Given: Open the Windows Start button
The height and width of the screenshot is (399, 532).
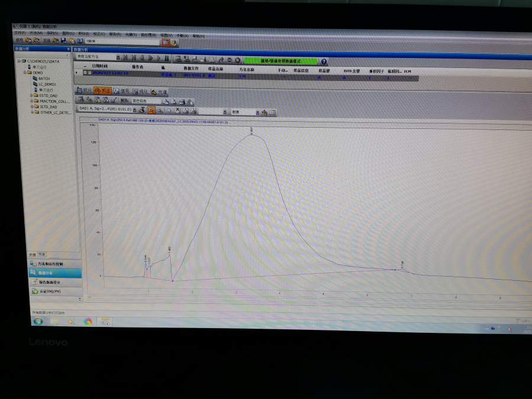Looking at the screenshot, I should pyautogui.click(x=38, y=320).
